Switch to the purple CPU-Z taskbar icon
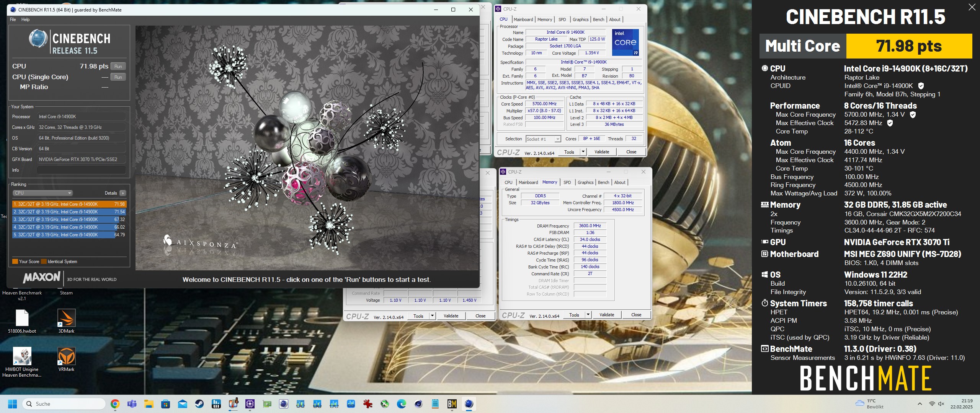The width and height of the screenshot is (980, 413). coord(250,404)
